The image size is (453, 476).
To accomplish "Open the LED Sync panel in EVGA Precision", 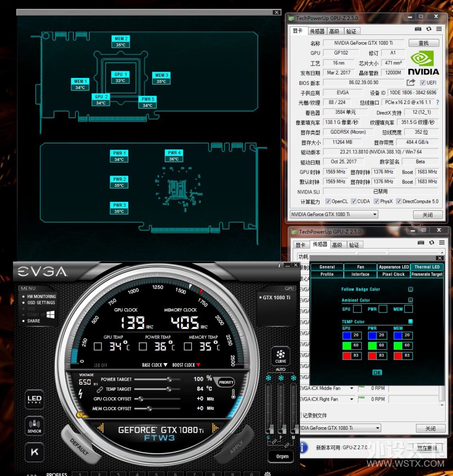I will [34, 399].
